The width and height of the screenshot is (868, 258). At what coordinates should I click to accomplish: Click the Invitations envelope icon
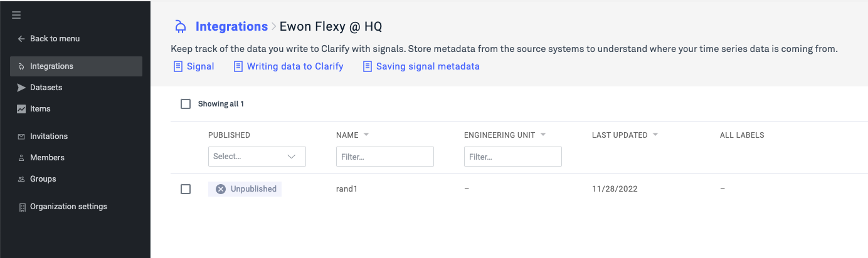pyautogui.click(x=21, y=137)
